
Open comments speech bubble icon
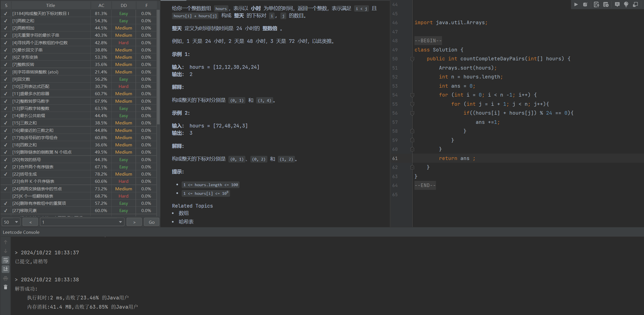click(617, 4)
